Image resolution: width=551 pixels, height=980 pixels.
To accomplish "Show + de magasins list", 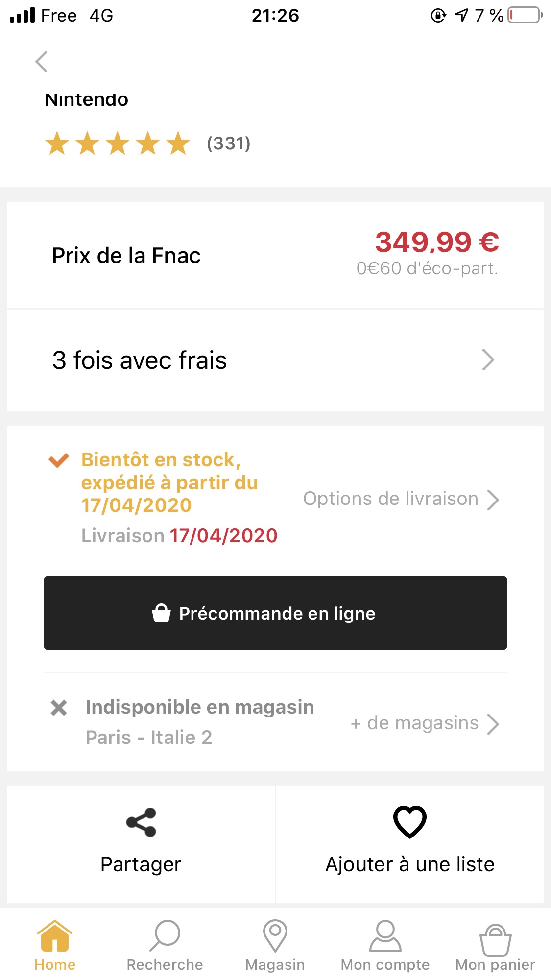I will coord(425,723).
